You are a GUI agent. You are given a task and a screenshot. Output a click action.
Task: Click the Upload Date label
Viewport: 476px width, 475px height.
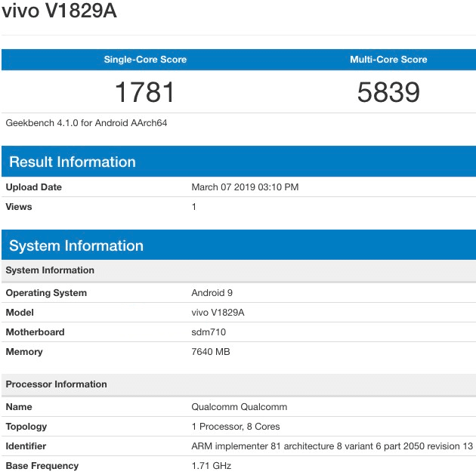pyautogui.click(x=34, y=187)
